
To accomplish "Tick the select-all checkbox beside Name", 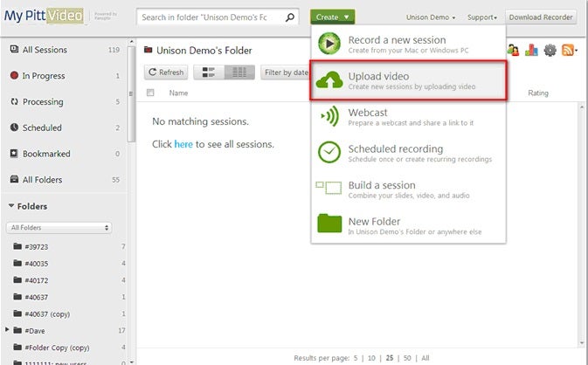I will pos(150,93).
